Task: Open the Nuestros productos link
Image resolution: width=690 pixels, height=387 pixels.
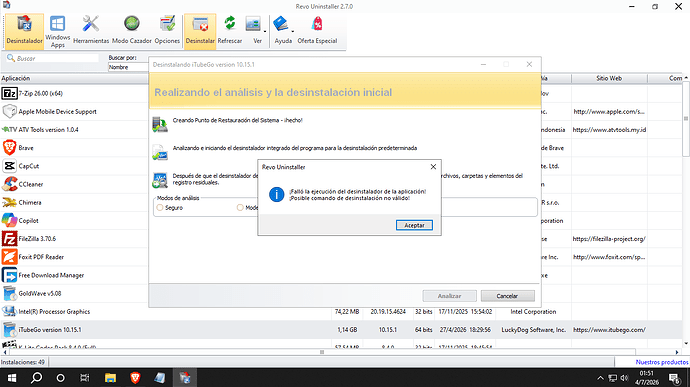Action: [x=662, y=362]
